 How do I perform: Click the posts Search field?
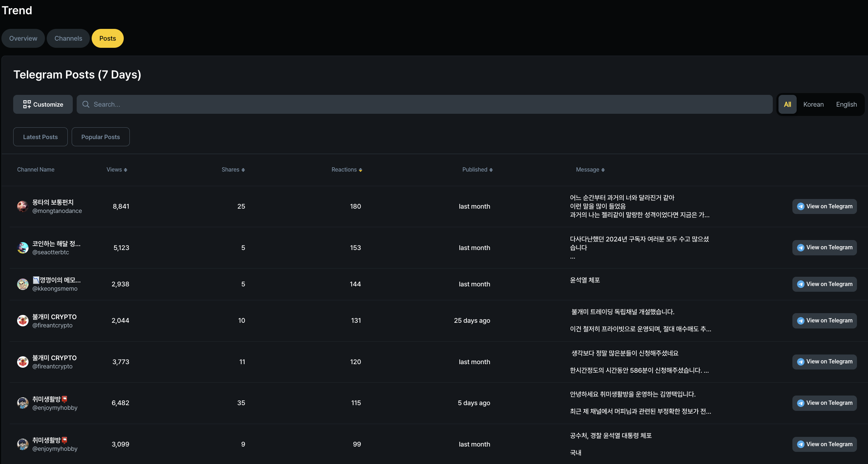tap(424, 104)
